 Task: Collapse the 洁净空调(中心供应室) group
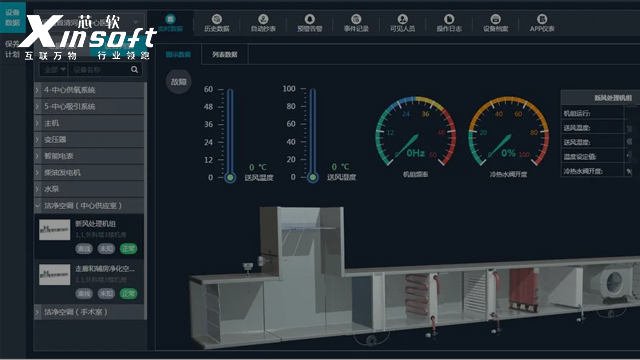coord(89,206)
